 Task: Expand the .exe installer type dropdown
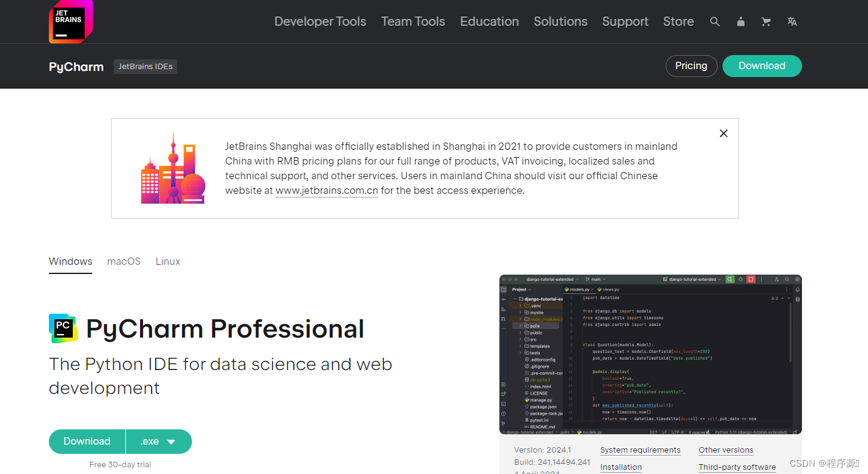[x=159, y=442]
